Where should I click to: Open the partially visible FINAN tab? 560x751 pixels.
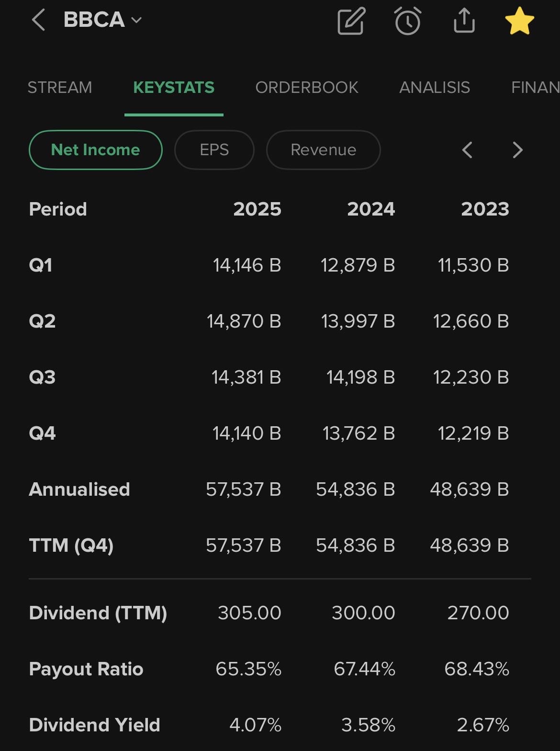click(535, 88)
